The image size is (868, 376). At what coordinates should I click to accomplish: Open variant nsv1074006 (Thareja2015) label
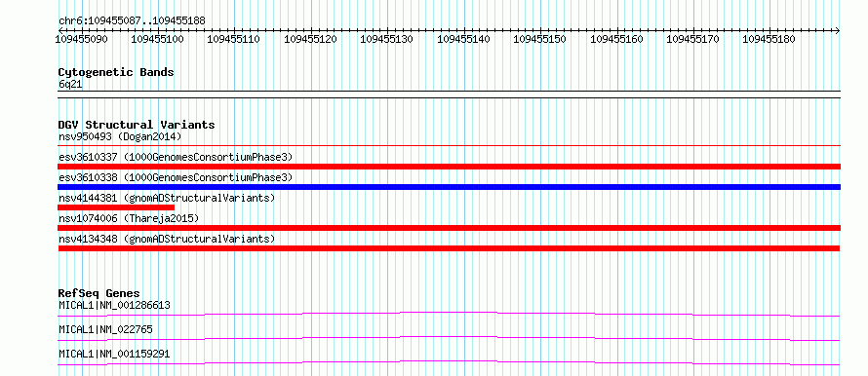[129, 218]
